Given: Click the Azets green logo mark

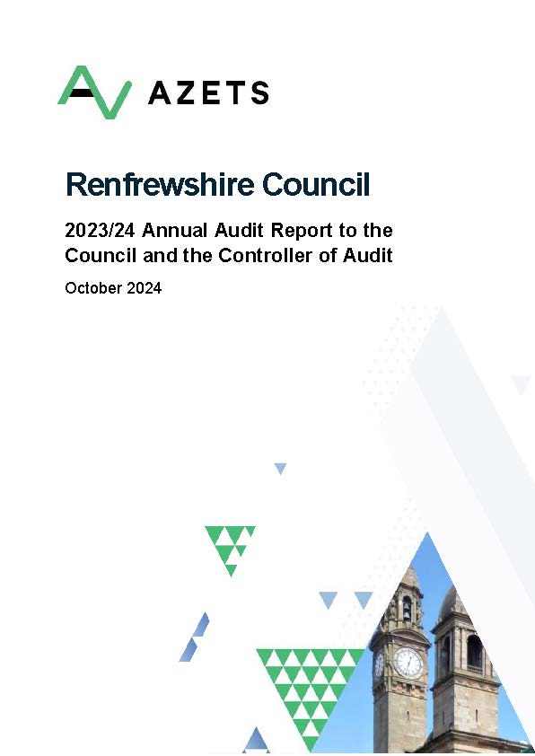Looking at the screenshot, I should coord(94,92).
